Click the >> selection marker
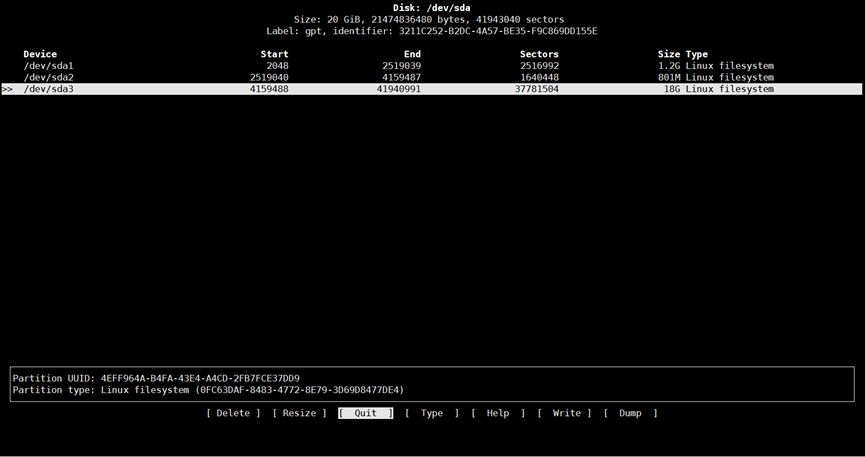Viewport: 865px width, 457px height. (7, 89)
